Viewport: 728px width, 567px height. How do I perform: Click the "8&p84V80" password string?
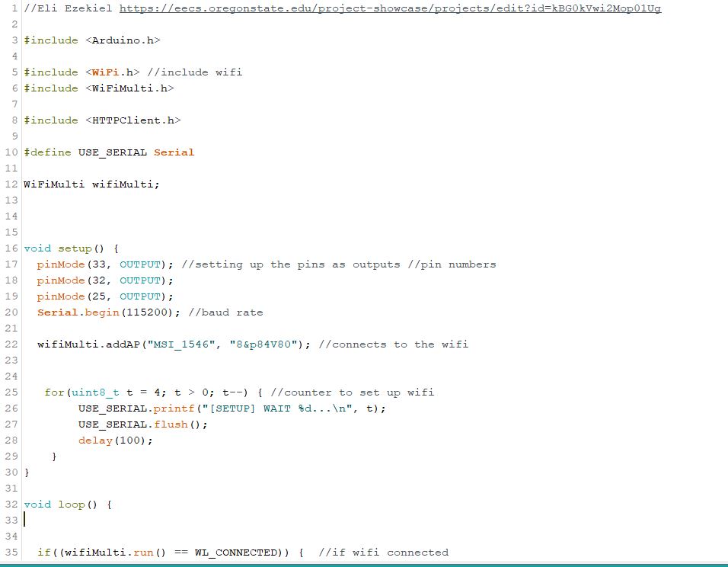[263, 344]
